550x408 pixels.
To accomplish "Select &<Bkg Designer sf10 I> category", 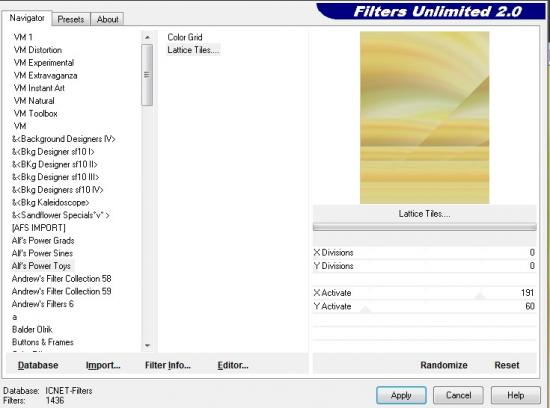I will pyautogui.click(x=53, y=152).
